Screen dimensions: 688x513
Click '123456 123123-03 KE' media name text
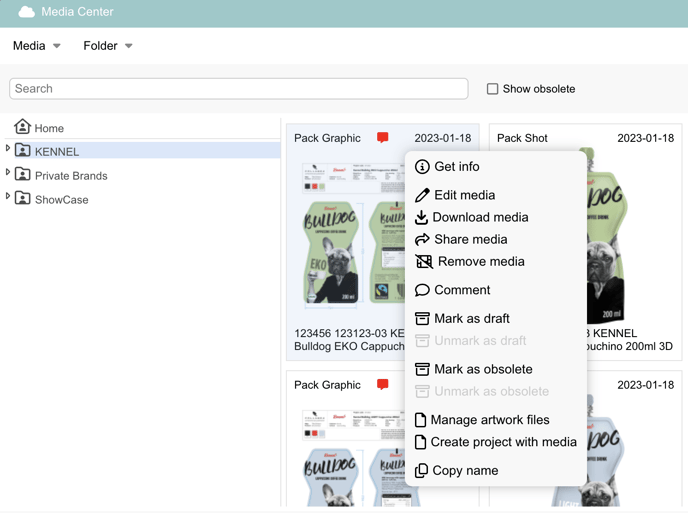pos(349,334)
